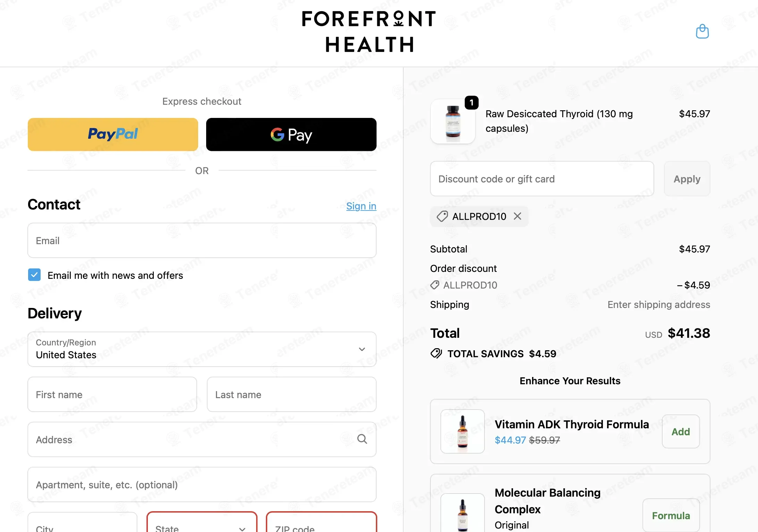Select the First name field
The width and height of the screenshot is (758, 532).
click(x=112, y=394)
